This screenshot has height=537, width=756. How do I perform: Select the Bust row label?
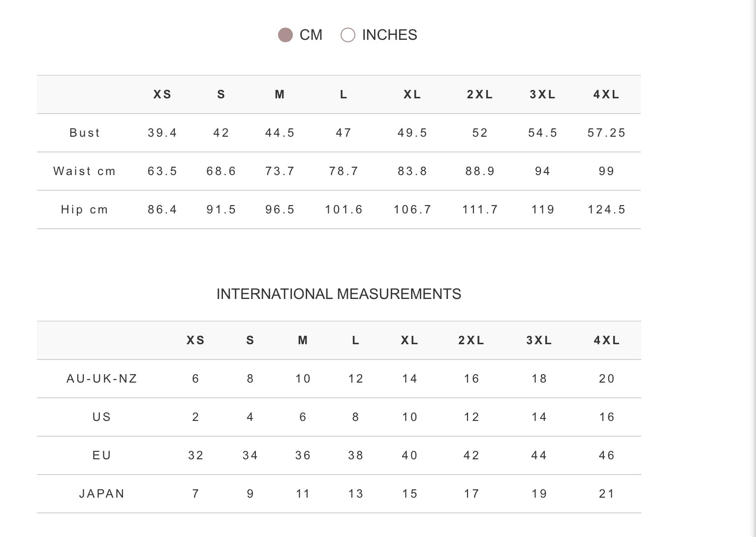pyautogui.click(x=85, y=133)
